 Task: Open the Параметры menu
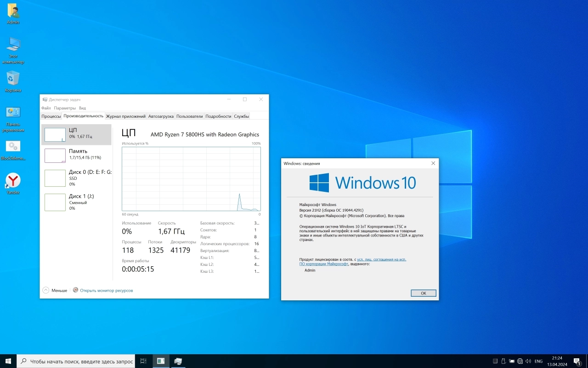(x=64, y=108)
